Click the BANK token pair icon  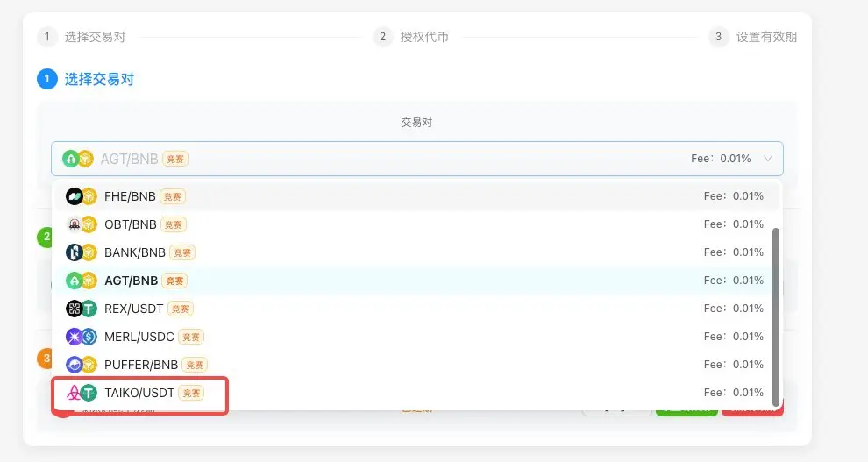(x=82, y=252)
